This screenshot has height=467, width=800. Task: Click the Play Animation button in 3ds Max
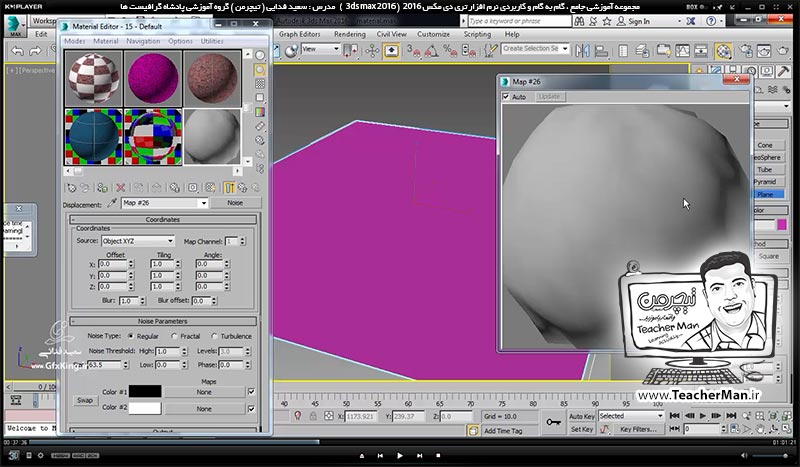(703, 416)
